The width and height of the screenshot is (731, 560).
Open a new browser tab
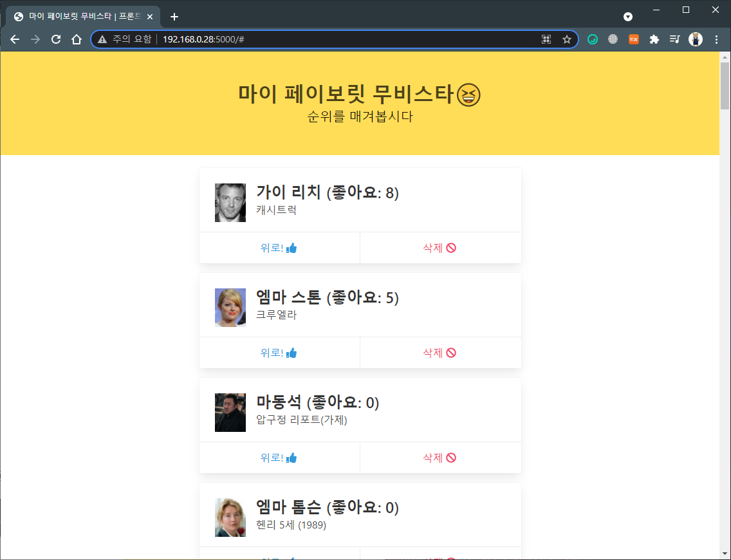coord(174,17)
